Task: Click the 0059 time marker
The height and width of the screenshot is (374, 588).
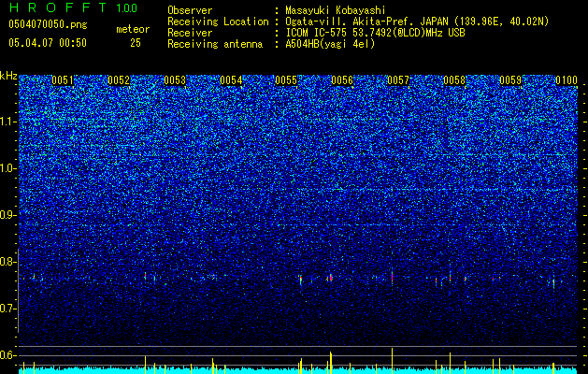Action: (510, 80)
